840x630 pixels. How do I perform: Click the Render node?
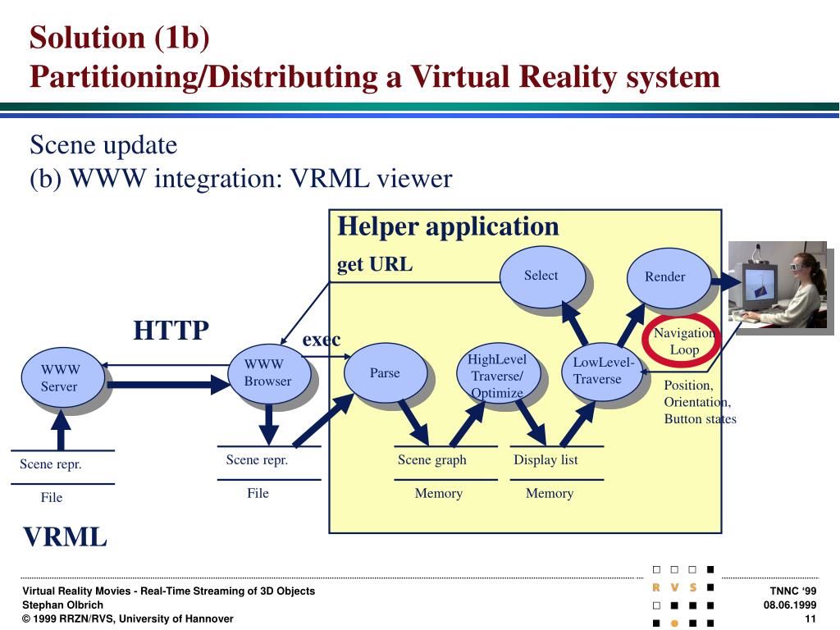(x=669, y=277)
